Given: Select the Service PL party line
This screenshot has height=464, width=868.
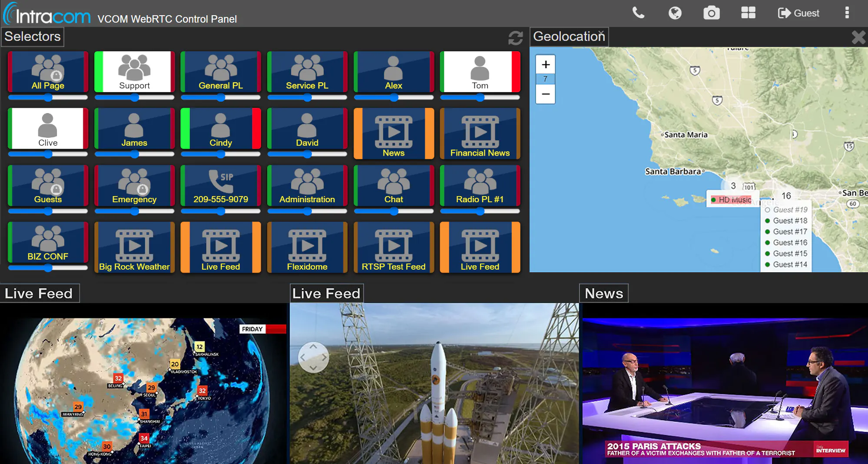Looking at the screenshot, I should [307, 72].
